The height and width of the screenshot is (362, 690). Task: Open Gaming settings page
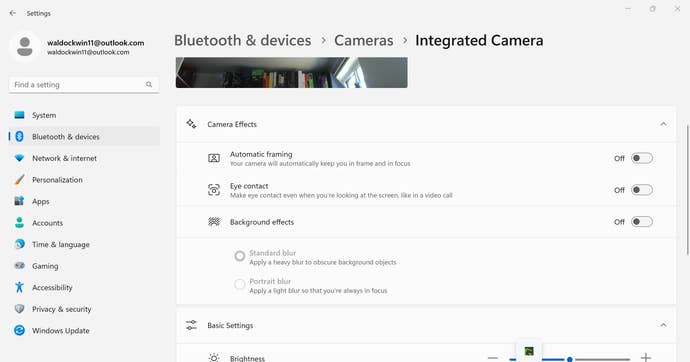84,266
